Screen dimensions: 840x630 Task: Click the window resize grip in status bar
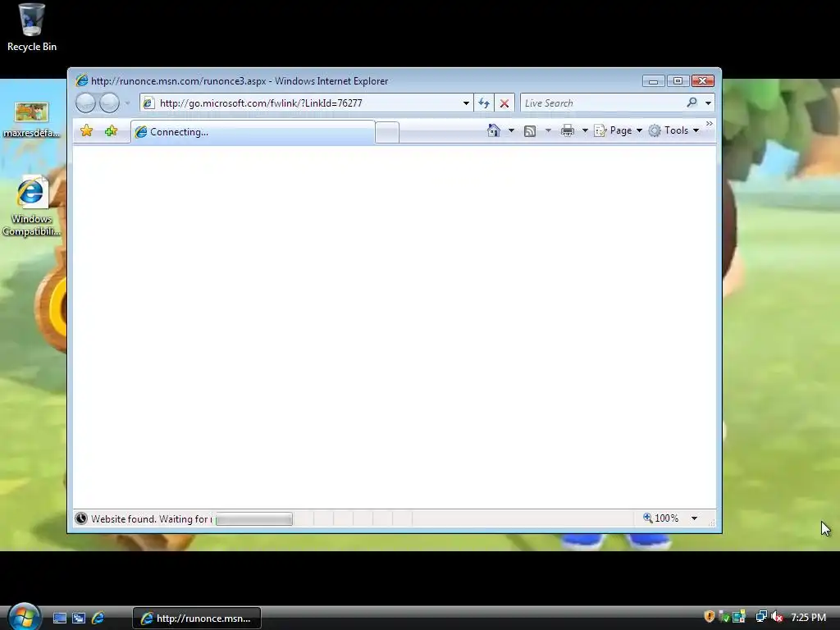click(711, 523)
